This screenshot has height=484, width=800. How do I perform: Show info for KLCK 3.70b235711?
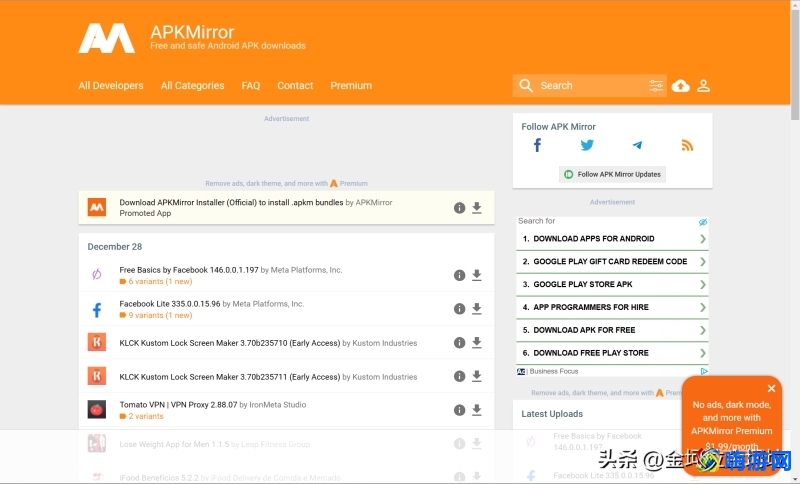(x=459, y=376)
